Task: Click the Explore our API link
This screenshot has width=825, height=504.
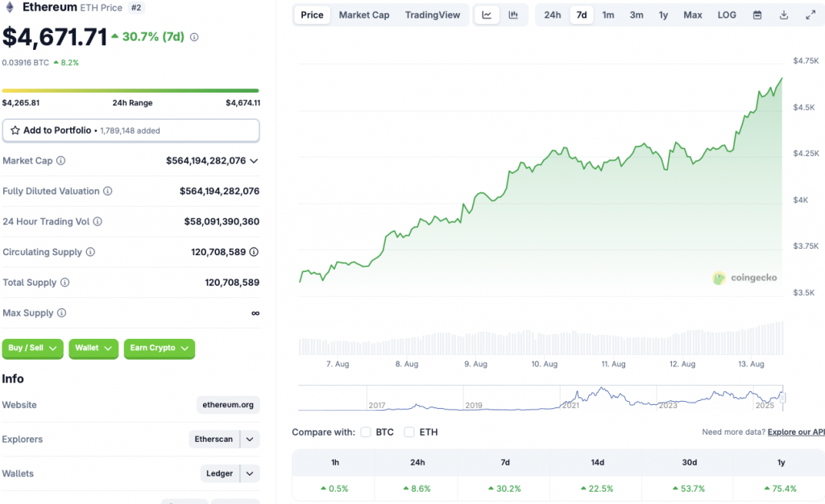Action: pyautogui.click(x=796, y=432)
